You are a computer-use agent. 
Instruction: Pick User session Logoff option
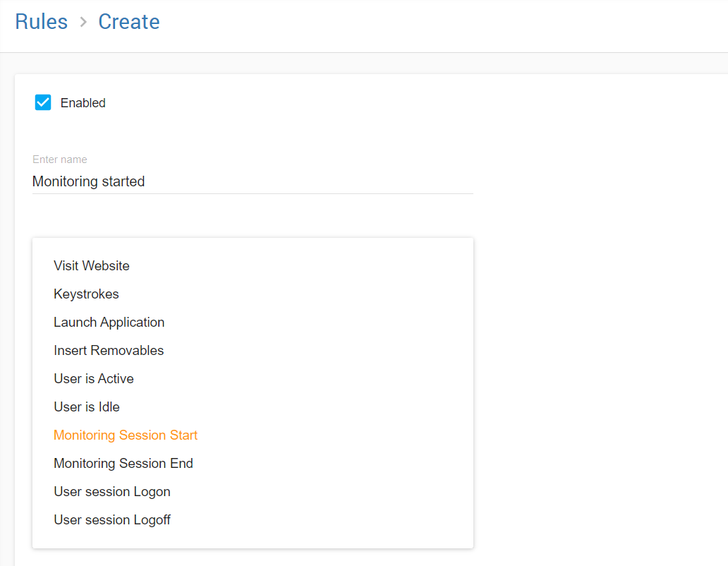point(111,520)
